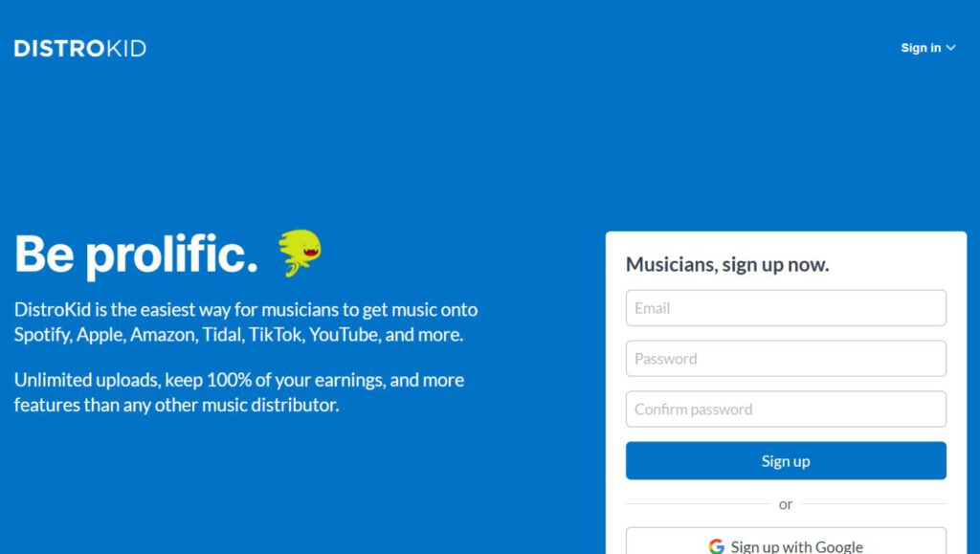Submit with the blue Sign up button
Screen dimensions: 980x554
click(786, 461)
